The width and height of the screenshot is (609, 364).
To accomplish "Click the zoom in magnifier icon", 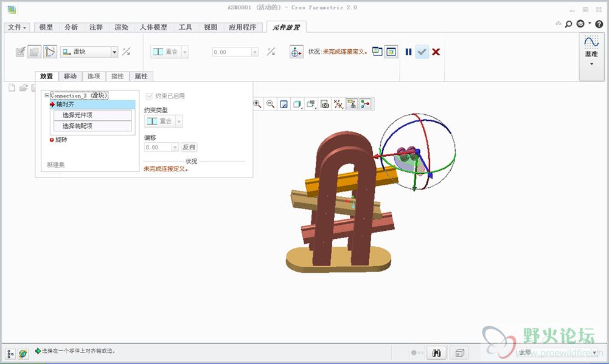I will tap(257, 104).
